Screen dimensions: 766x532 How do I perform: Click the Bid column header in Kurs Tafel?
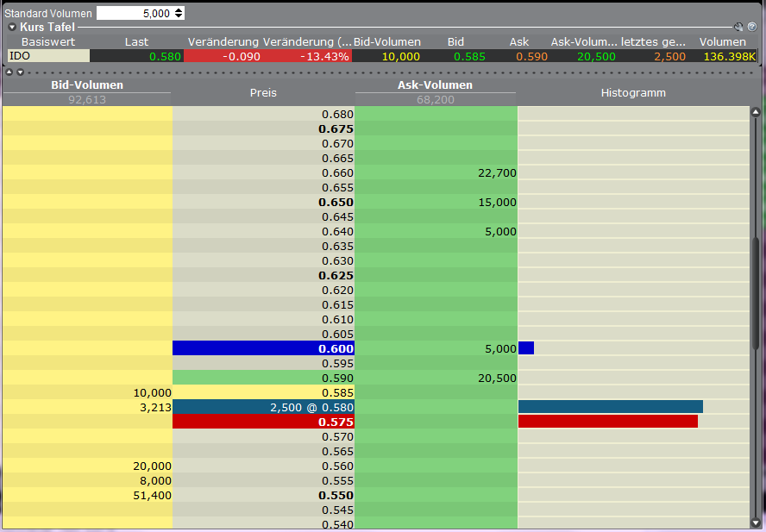pos(455,42)
